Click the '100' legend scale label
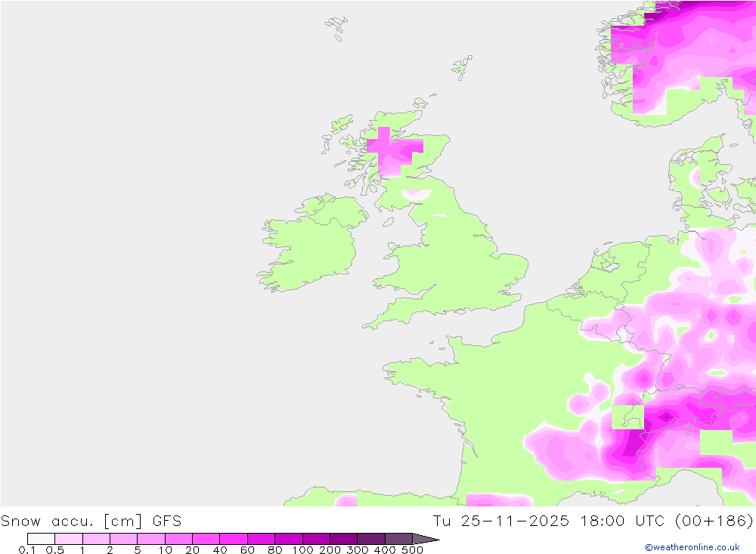The width and height of the screenshot is (756, 554). (303, 550)
